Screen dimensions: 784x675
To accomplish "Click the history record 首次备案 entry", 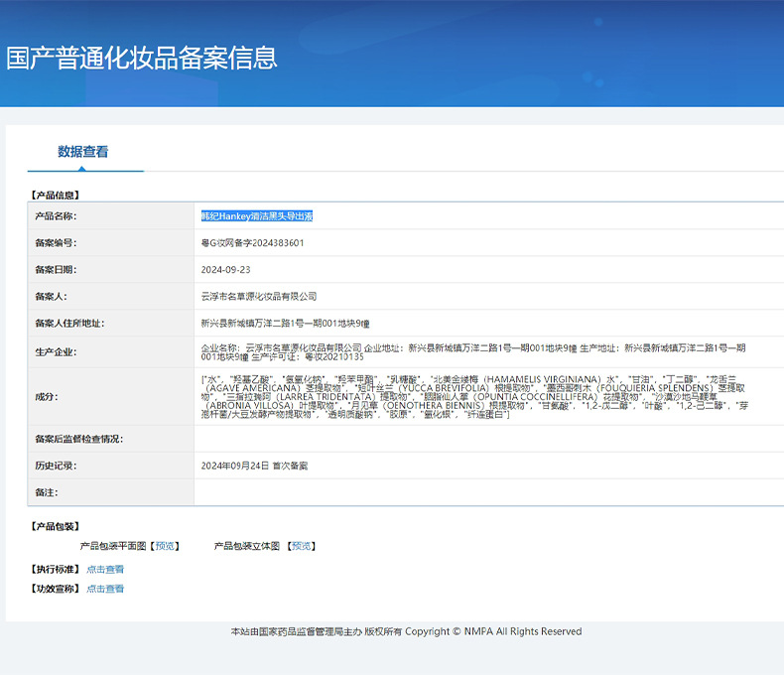I will coord(254,466).
